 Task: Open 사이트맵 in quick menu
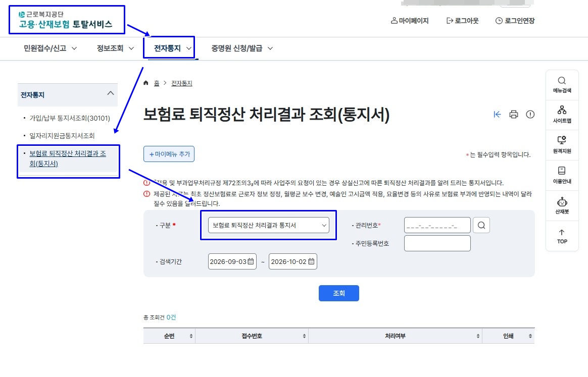point(562,115)
